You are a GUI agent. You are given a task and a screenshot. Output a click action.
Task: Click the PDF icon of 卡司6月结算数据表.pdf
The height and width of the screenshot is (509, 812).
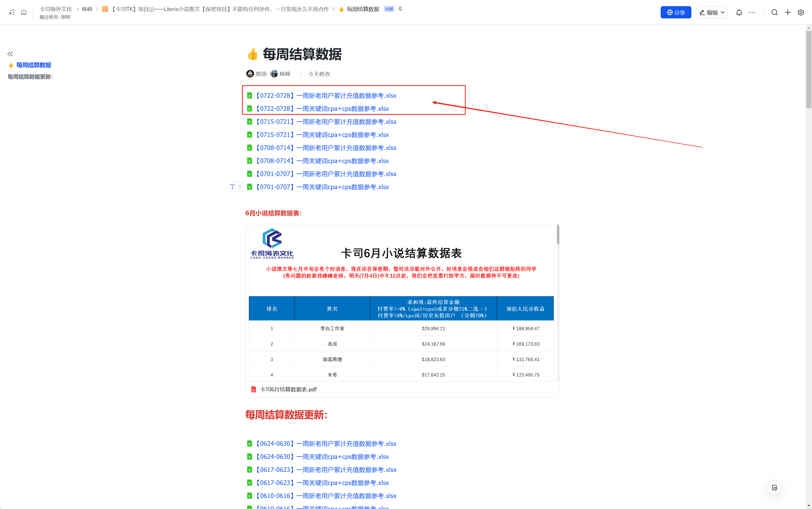[x=254, y=389]
